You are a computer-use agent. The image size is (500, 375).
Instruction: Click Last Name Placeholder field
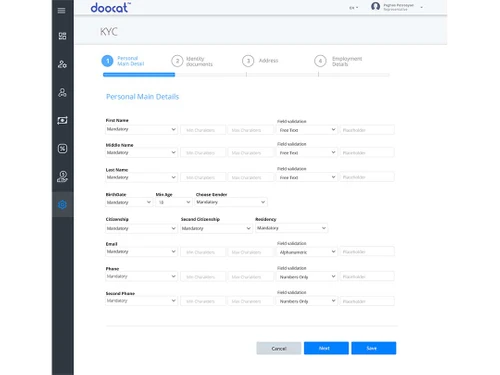tap(367, 177)
